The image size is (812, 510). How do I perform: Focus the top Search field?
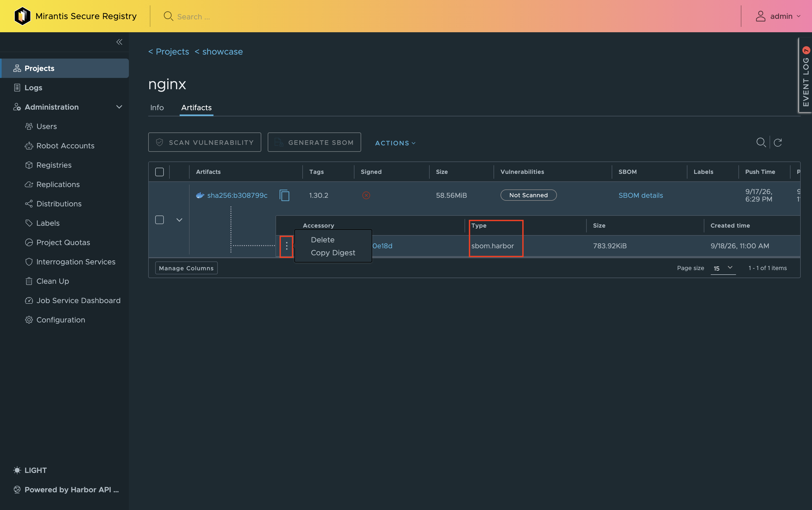coord(193,17)
